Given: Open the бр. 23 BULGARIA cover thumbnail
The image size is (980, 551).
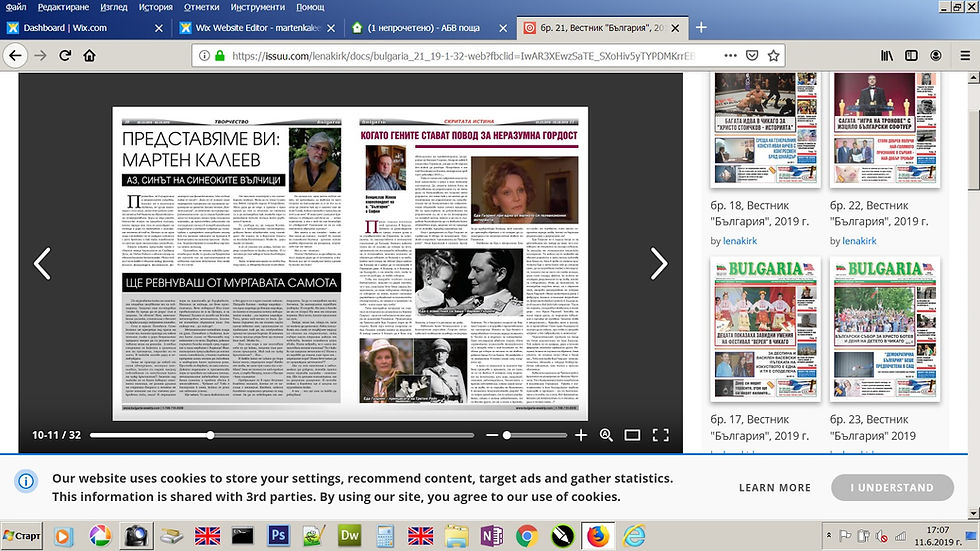Looking at the screenshot, I should 885,329.
